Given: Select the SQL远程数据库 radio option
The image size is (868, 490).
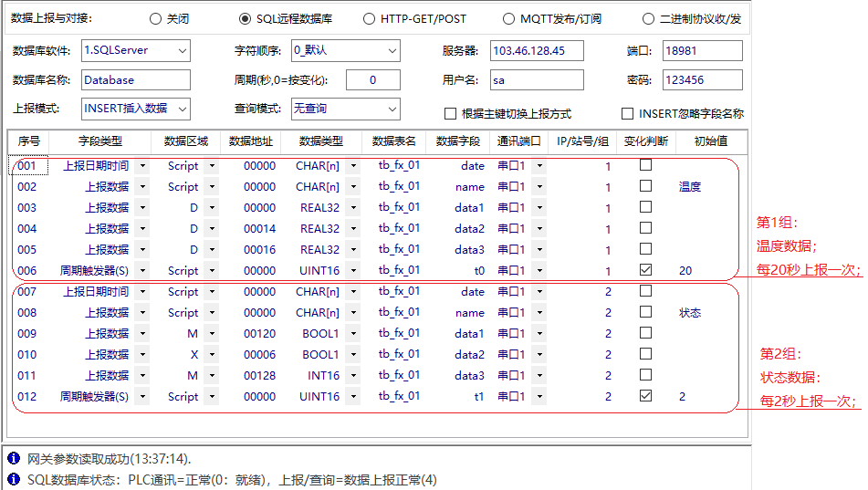Looking at the screenshot, I should [245, 18].
